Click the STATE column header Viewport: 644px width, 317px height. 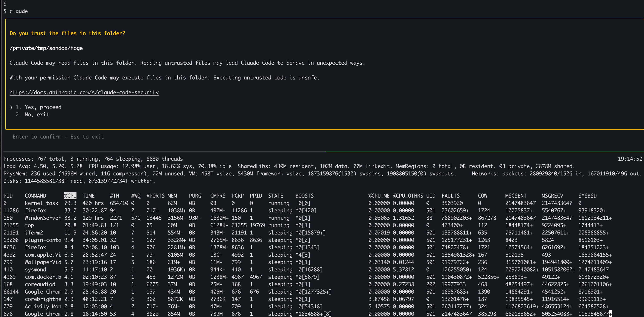275,196
